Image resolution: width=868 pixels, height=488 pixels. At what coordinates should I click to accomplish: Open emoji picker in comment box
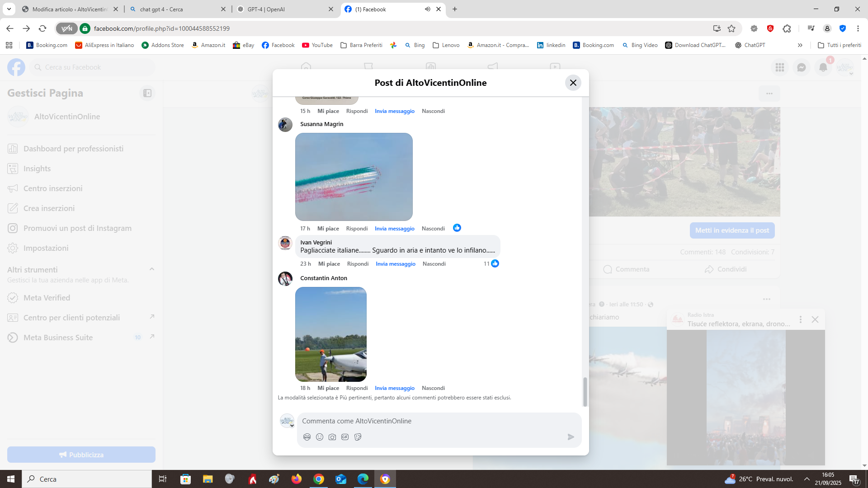coord(320,437)
